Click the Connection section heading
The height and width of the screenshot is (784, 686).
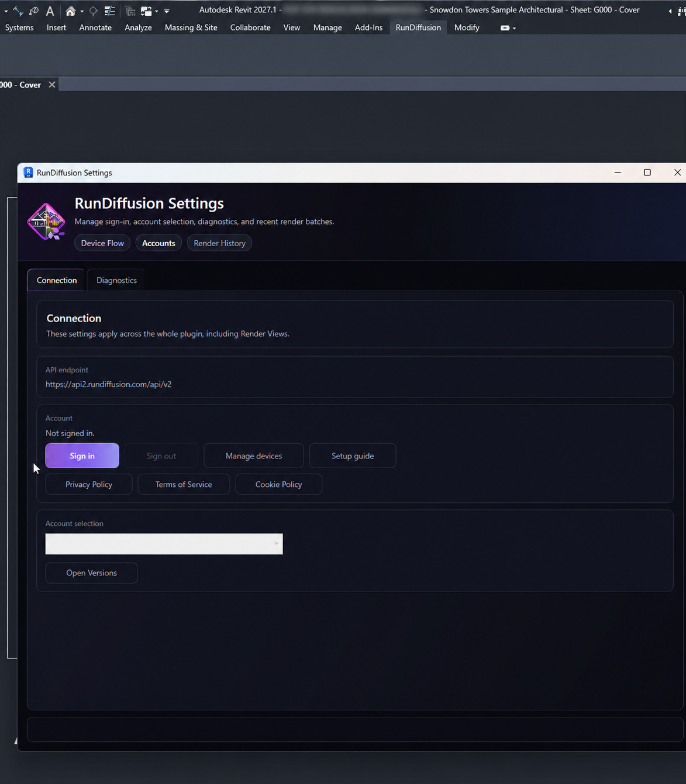[74, 318]
